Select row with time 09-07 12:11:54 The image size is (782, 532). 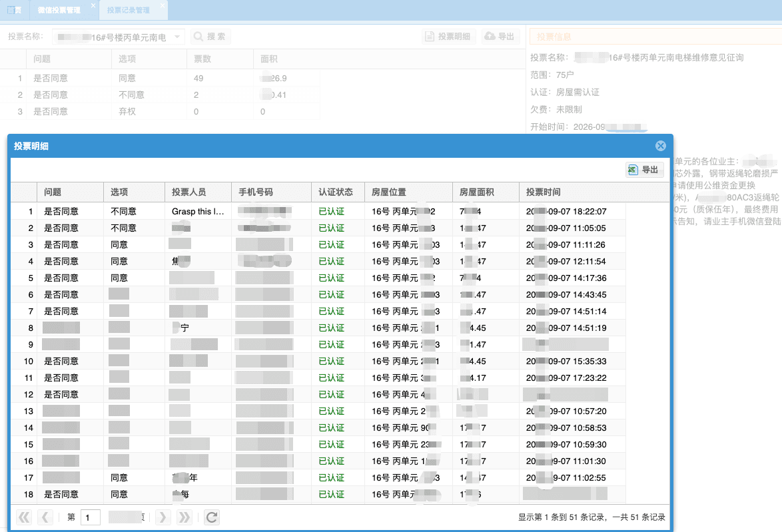[318, 261]
